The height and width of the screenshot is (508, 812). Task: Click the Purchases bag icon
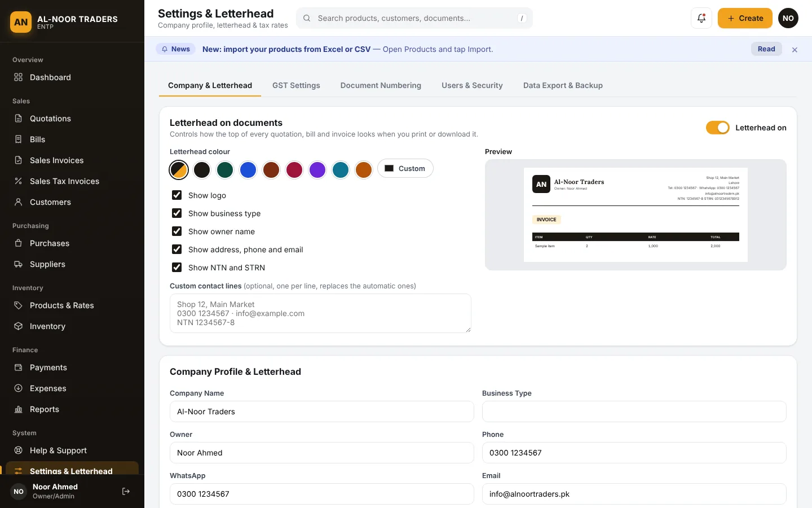(18, 243)
